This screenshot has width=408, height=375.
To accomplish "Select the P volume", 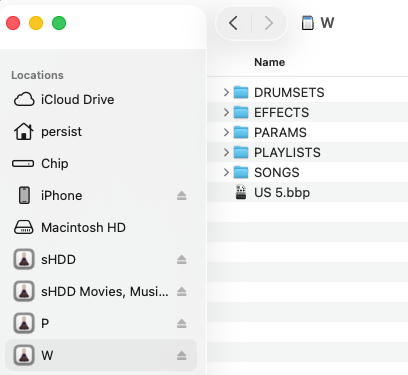I will pyautogui.click(x=101, y=324).
